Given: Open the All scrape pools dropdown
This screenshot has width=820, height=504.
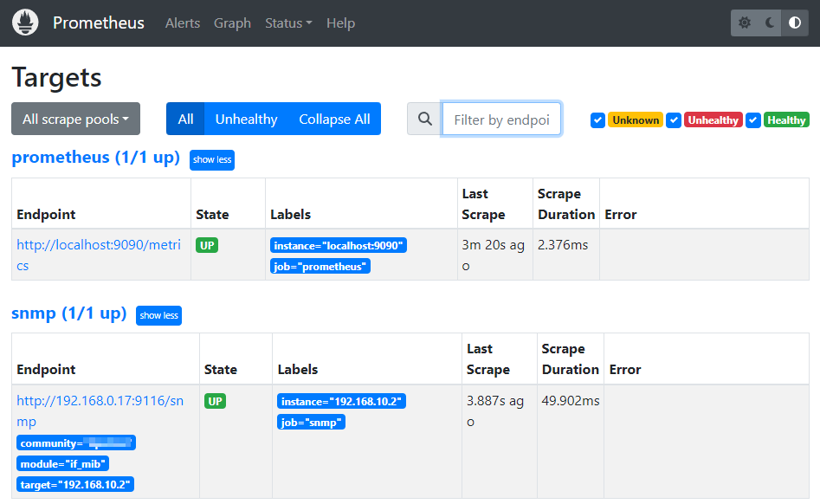Looking at the screenshot, I should [76, 119].
